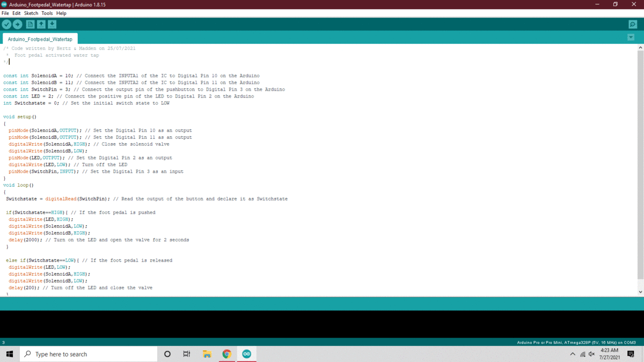Open the Help menu
Screen dimensions: 644x362
pyautogui.click(x=61, y=13)
